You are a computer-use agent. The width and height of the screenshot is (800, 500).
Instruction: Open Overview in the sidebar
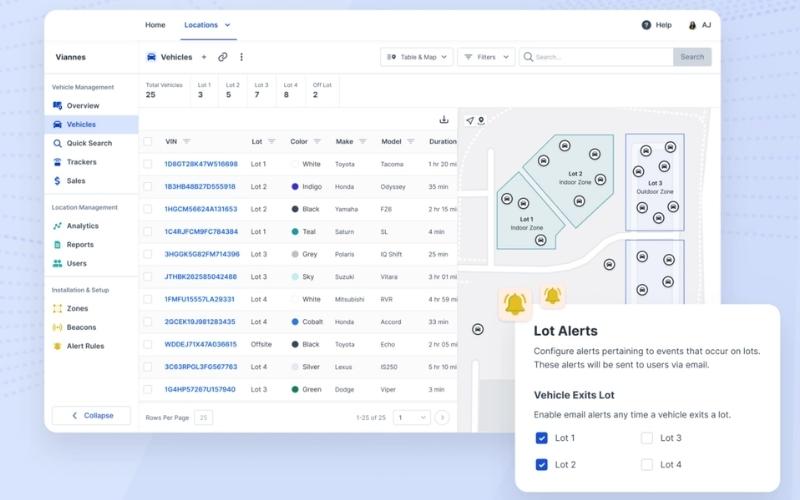click(x=91, y=106)
